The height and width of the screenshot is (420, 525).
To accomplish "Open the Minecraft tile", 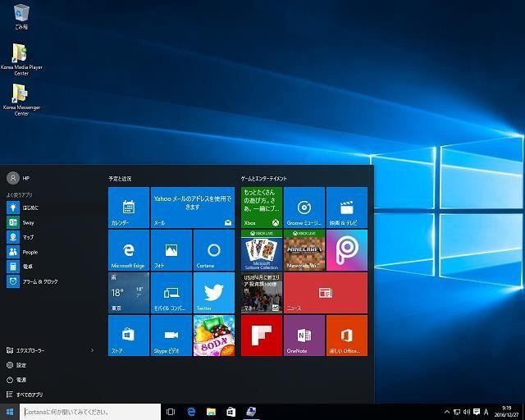I will pyautogui.click(x=304, y=250).
